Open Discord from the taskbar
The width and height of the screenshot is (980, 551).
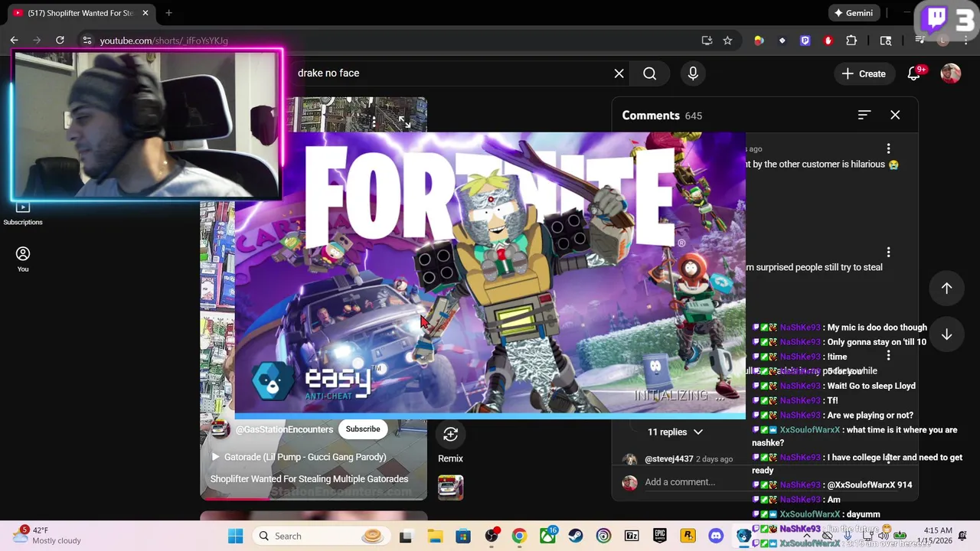click(x=716, y=536)
